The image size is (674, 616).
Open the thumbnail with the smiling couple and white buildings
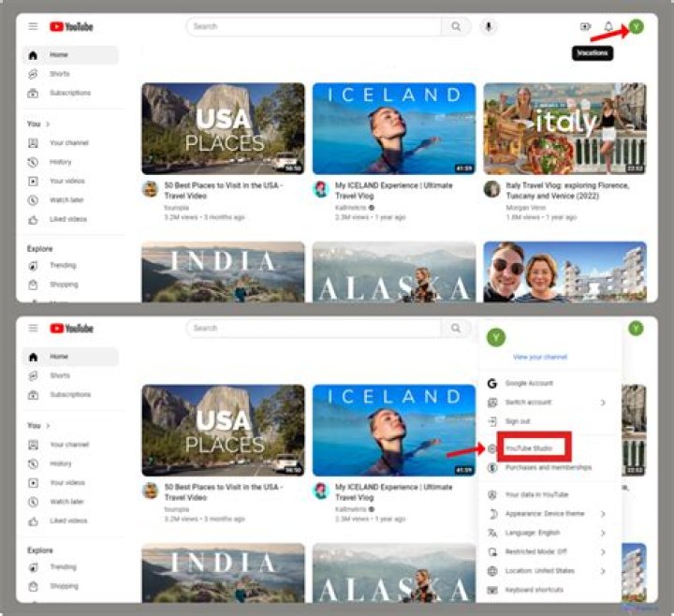[x=564, y=272]
